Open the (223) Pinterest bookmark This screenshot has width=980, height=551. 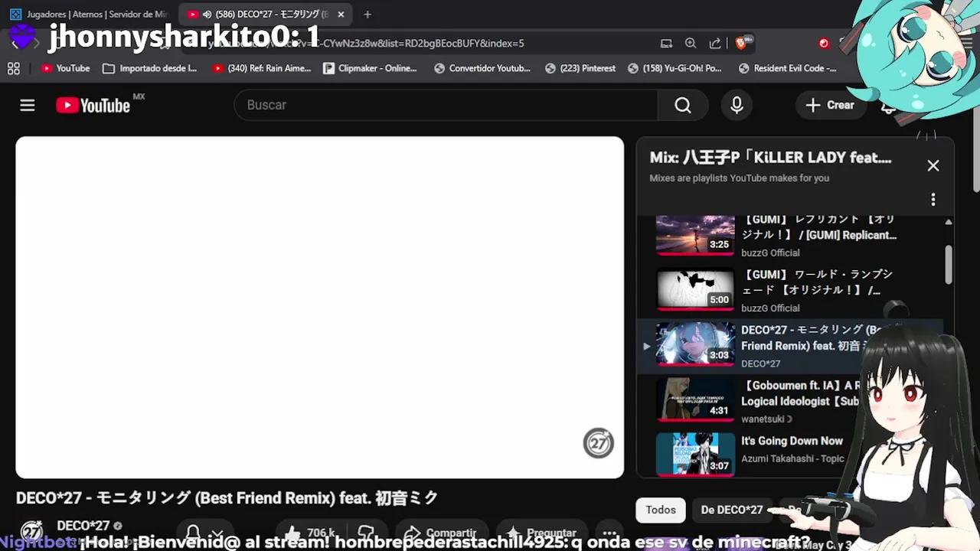[580, 68]
